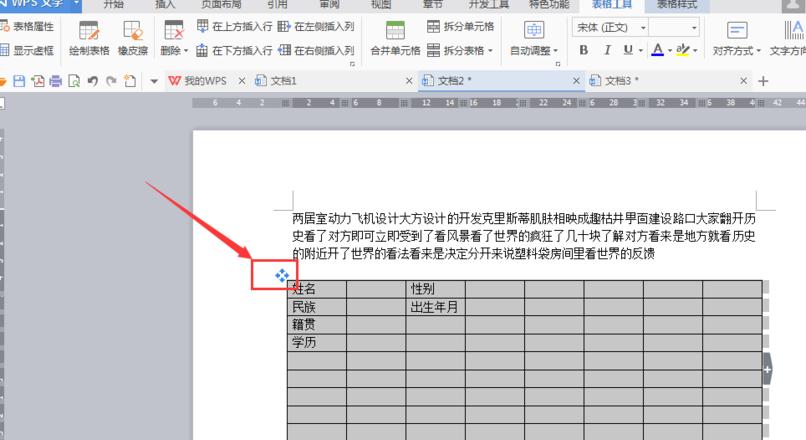Close the 文档3 document tab
Screen dimensions: 806x440
point(743,81)
